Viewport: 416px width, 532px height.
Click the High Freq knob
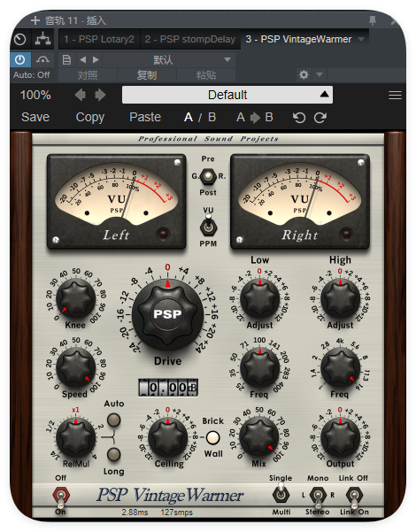(x=341, y=367)
